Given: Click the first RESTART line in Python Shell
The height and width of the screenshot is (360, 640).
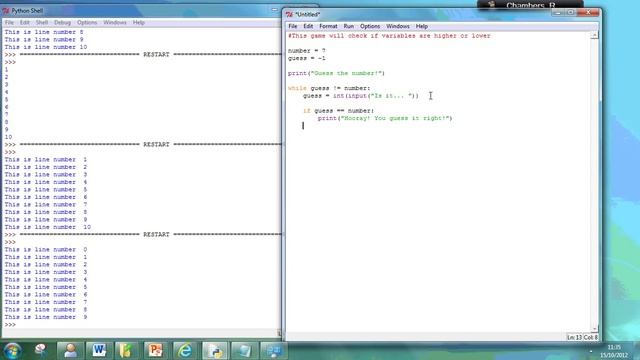Looking at the screenshot, I should click(x=143, y=55).
